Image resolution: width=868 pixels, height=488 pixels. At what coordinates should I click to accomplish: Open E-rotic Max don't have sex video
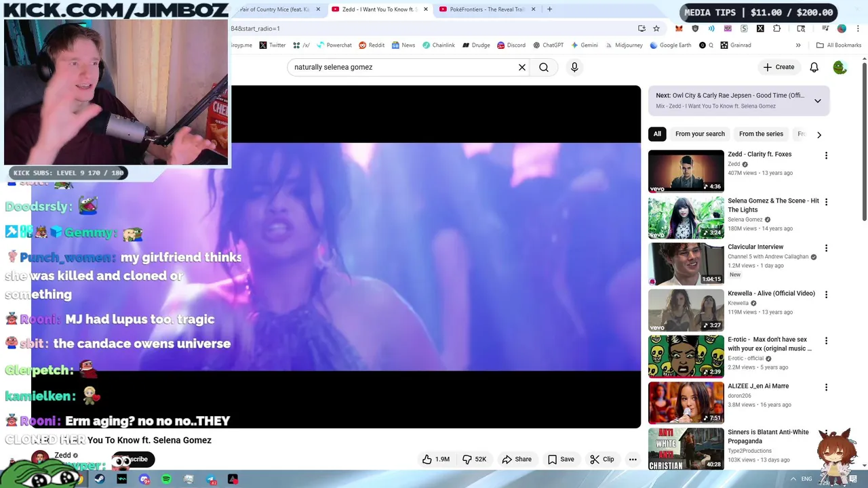[686, 357]
